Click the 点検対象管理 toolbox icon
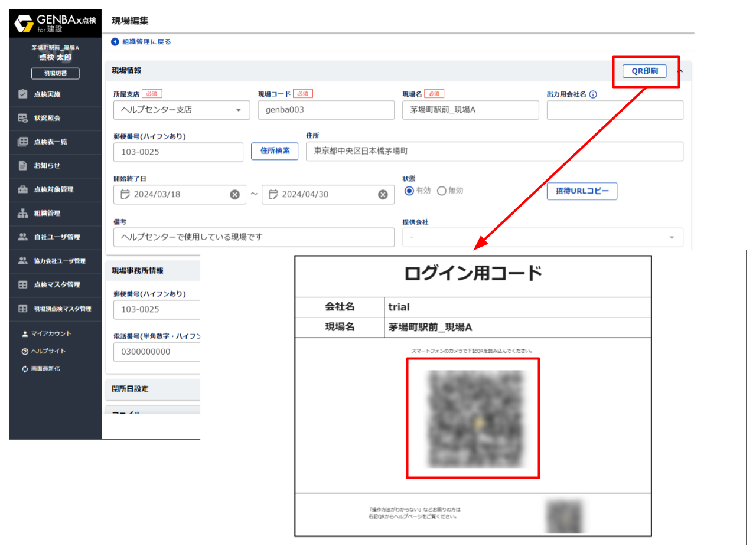756x550 pixels. (23, 189)
